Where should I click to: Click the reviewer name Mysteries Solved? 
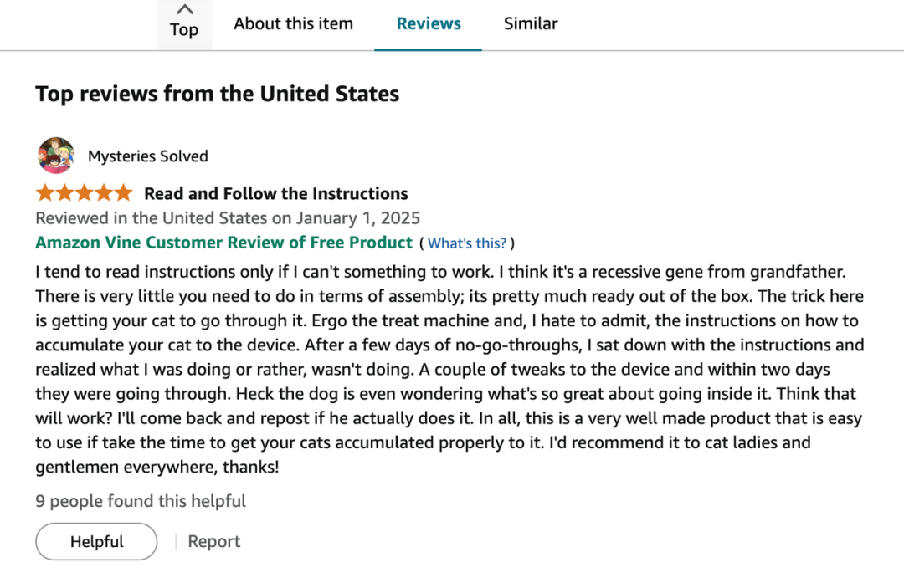pyautogui.click(x=147, y=156)
